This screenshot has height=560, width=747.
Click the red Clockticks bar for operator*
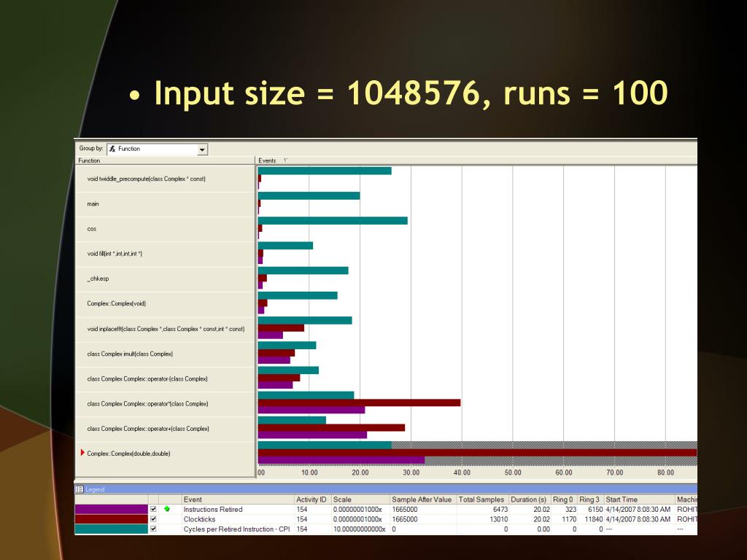pos(359,402)
